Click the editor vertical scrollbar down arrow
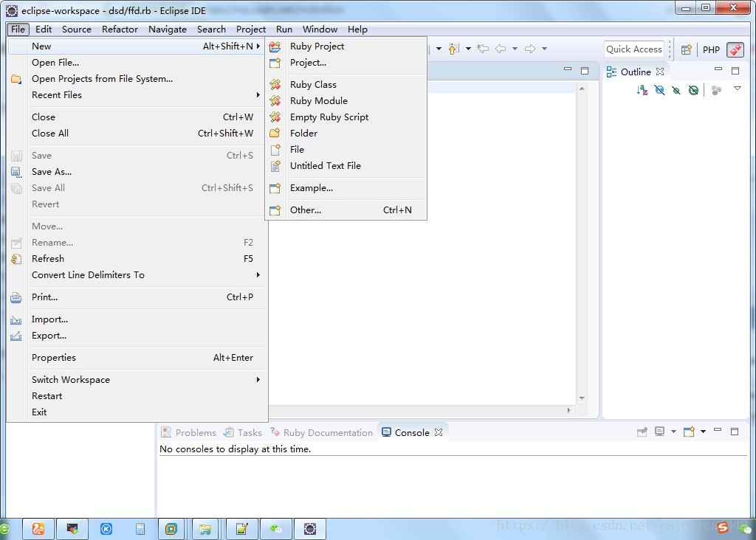This screenshot has width=756, height=540. point(582,398)
